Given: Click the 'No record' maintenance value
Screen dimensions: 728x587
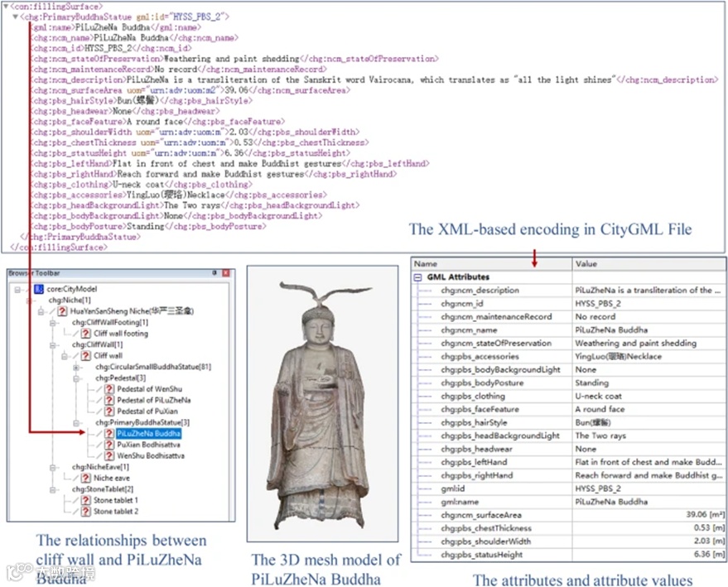Looking at the screenshot, I should [x=595, y=316].
